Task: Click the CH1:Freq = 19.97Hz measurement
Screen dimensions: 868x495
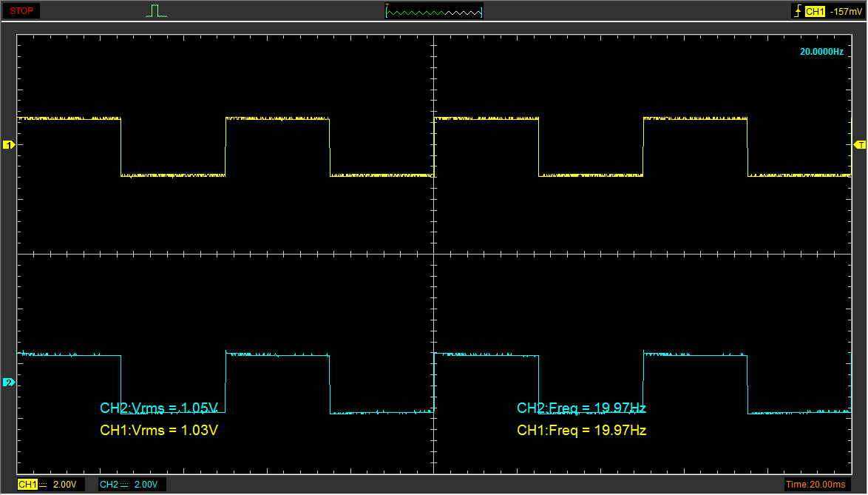Action: click(x=581, y=430)
